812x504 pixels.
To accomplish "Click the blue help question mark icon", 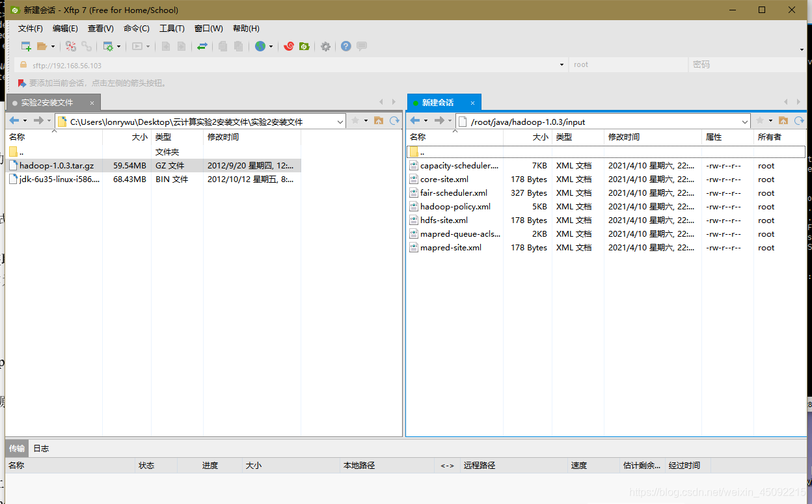I will (345, 46).
